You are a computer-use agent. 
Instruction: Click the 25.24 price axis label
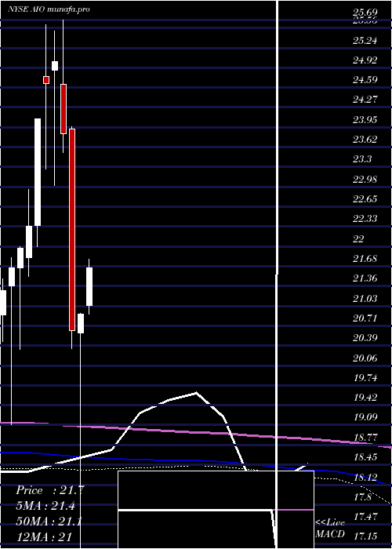[x=365, y=41]
